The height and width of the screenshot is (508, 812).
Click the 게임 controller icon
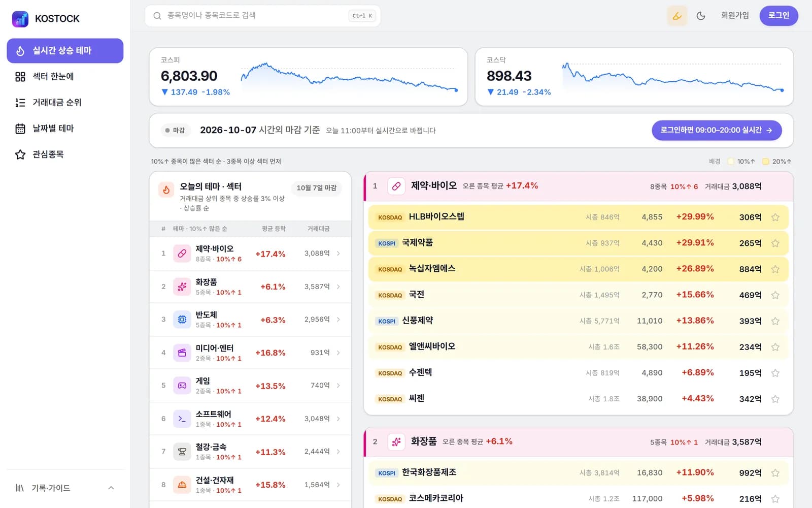pyautogui.click(x=182, y=386)
